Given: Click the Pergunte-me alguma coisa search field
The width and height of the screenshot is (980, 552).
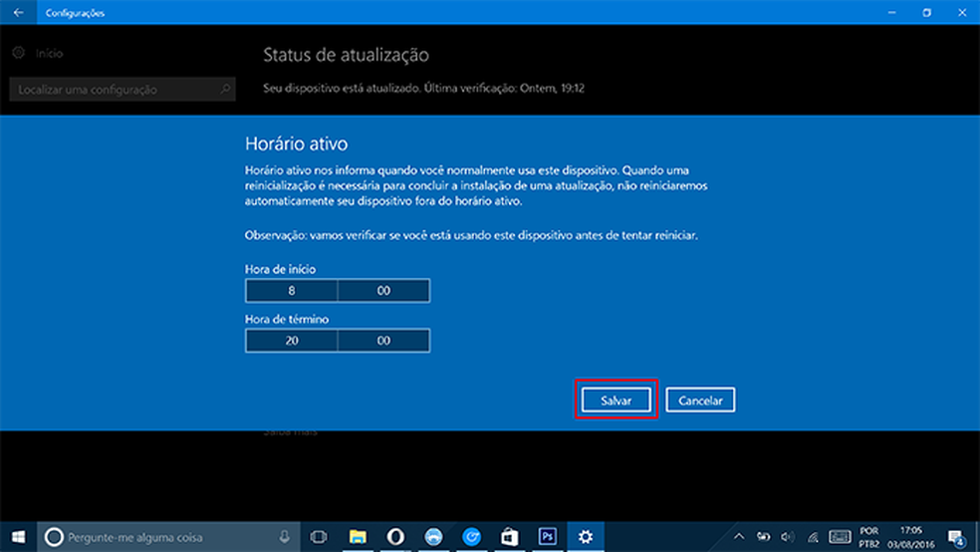Looking at the screenshot, I should point(168,536).
